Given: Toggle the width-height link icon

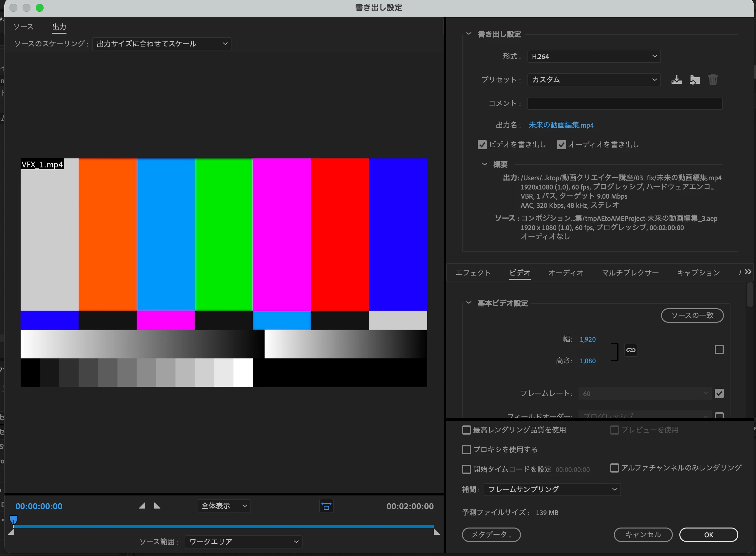Looking at the screenshot, I should (x=631, y=350).
